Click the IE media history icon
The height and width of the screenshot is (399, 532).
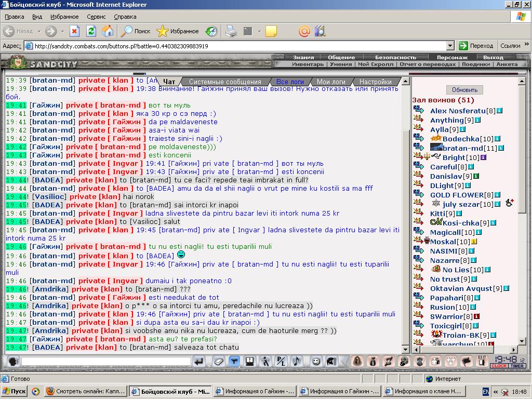tap(211, 31)
